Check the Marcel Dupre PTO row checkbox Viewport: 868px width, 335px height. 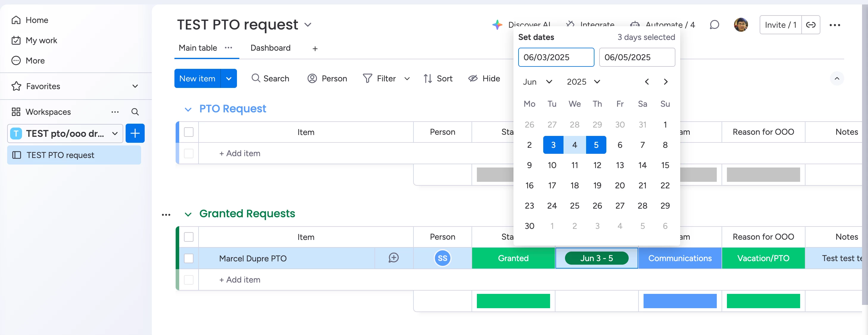pyautogui.click(x=189, y=258)
